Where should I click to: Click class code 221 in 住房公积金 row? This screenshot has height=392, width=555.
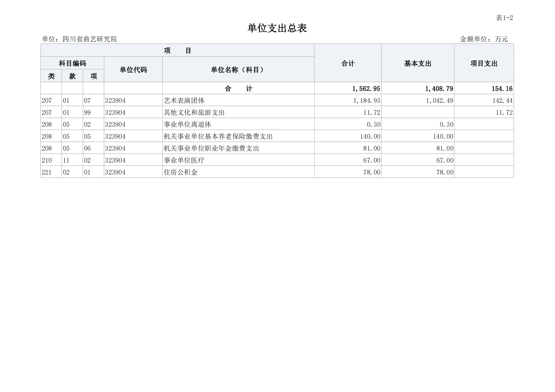47,172
